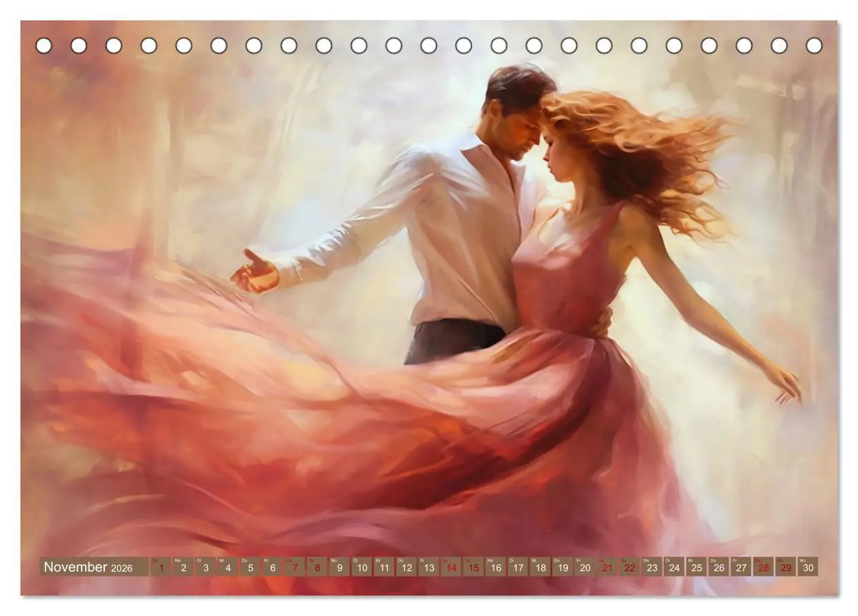Click the first binding hole on the left

(x=44, y=46)
